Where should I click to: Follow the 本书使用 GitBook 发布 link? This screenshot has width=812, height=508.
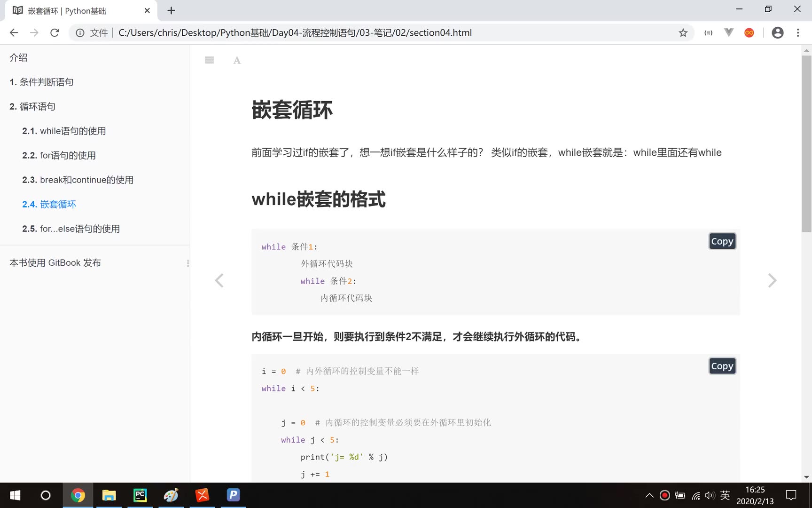click(55, 263)
